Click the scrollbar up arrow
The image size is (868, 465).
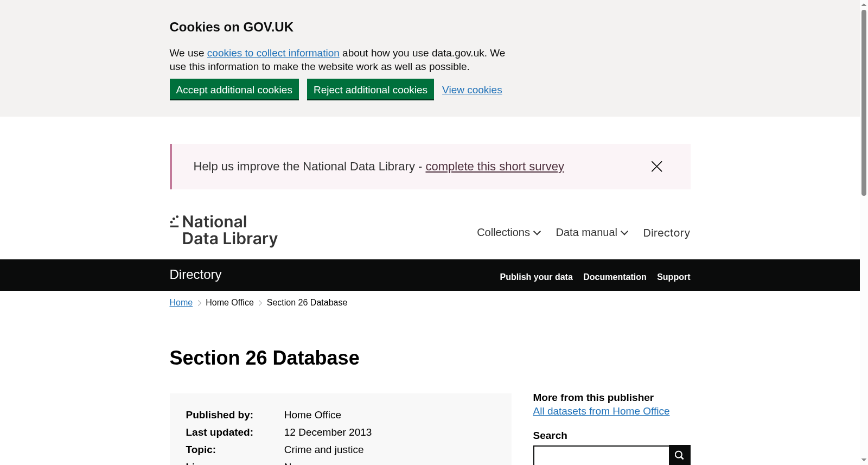point(864,4)
